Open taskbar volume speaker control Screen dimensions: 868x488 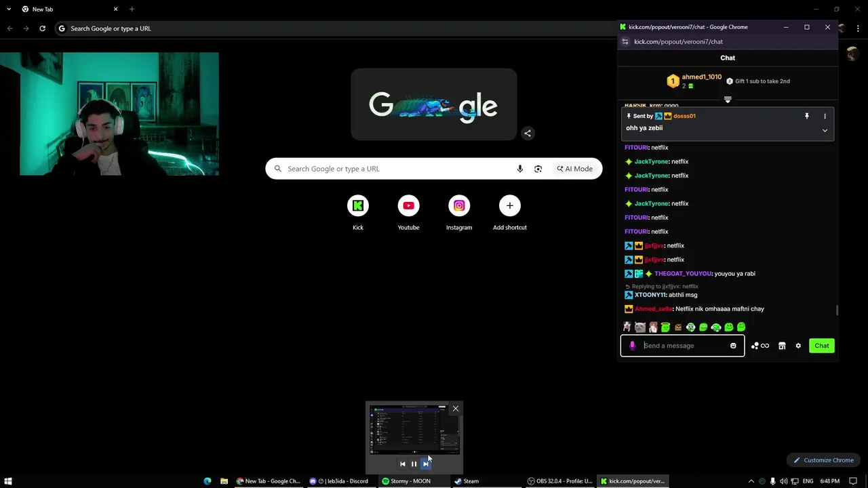coord(783,481)
